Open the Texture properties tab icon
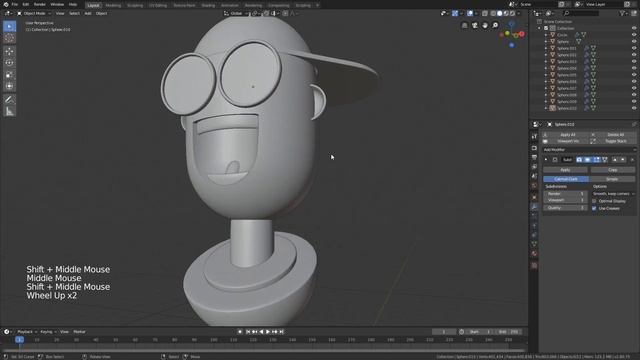 pyautogui.click(x=534, y=265)
